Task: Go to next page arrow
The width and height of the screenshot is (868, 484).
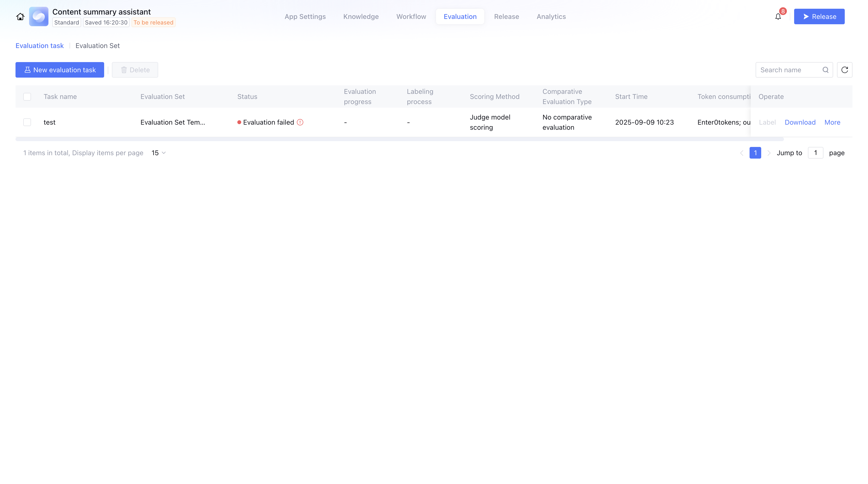Action: tap(769, 153)
